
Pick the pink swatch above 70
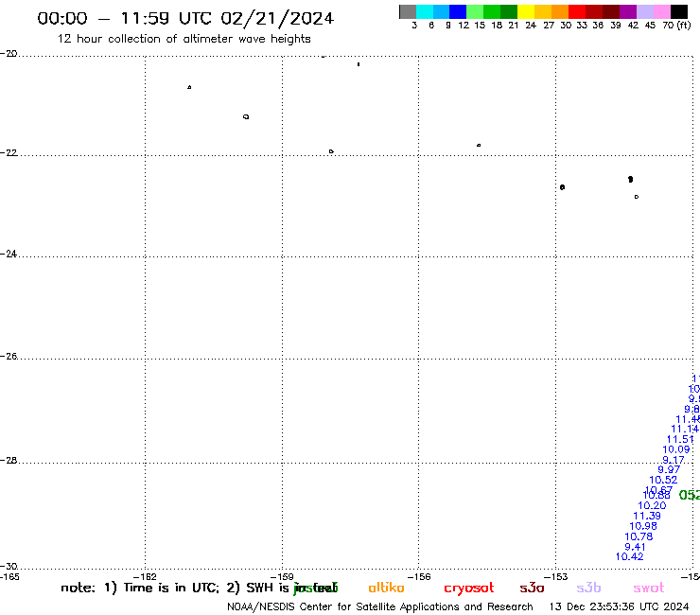point(661,11)
